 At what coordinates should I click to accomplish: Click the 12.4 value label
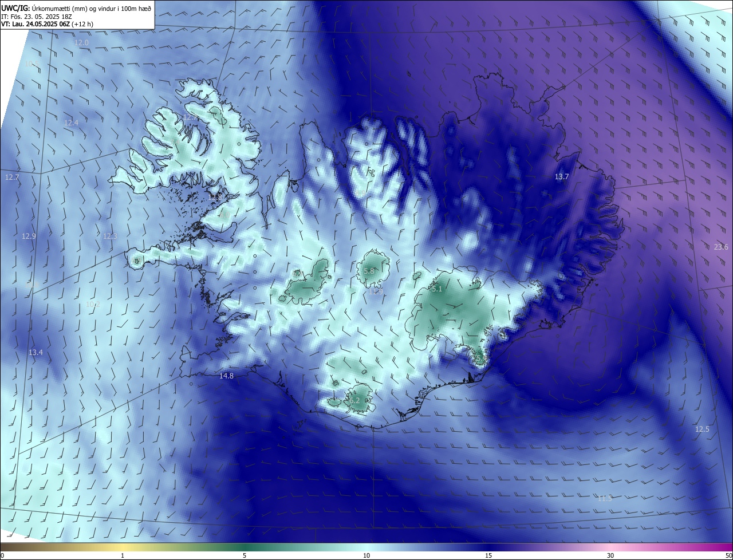tap(71, 123)
